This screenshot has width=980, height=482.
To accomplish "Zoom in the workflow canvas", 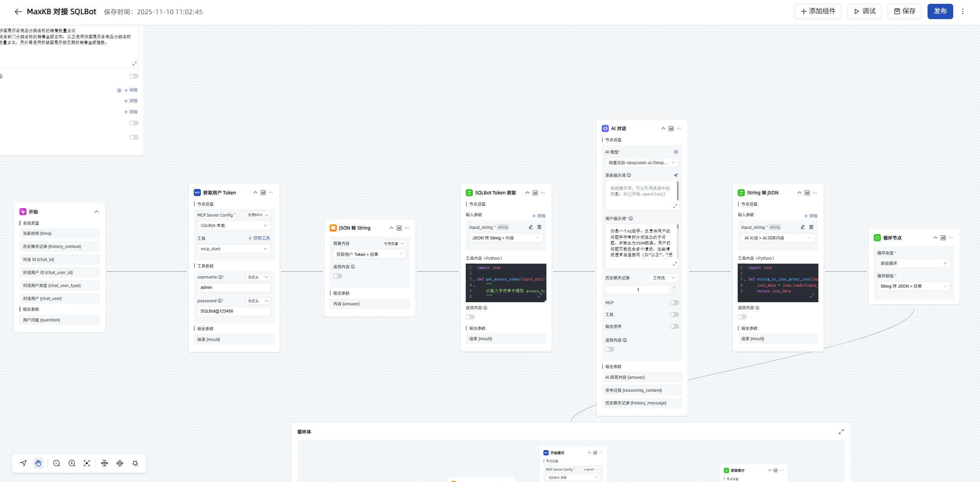I will pyautogui.click(x=72, y=463).
